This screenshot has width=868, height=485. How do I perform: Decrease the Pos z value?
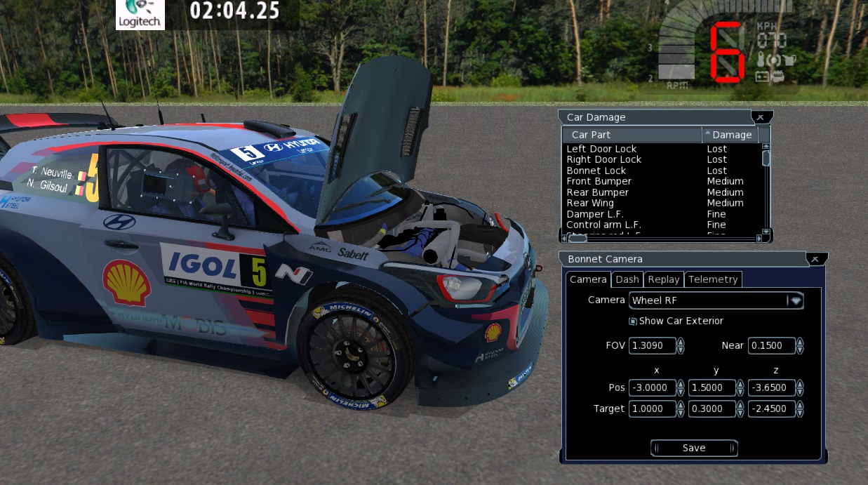pyautogui.click(x=800, y=392)
